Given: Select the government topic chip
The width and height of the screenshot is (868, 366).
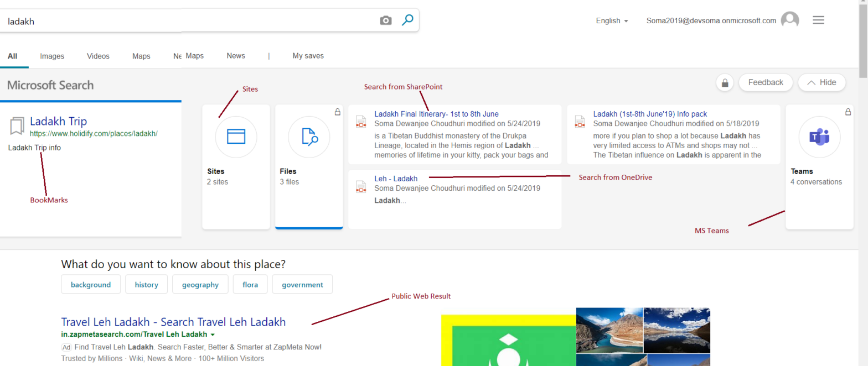Looking at the screenshot, I should tap(302, 285).
